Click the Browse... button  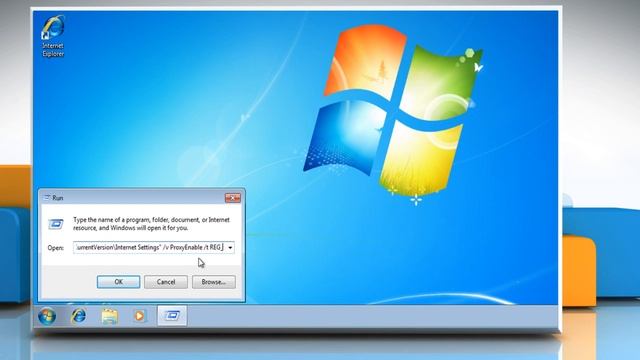pos(213,282)
